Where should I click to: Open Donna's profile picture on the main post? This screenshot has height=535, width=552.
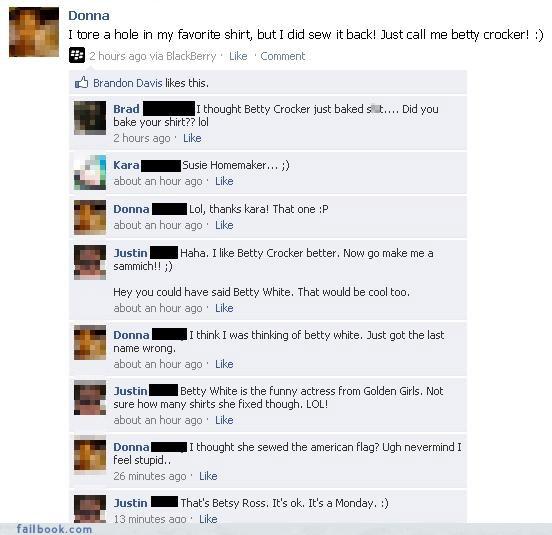point(34,32)
